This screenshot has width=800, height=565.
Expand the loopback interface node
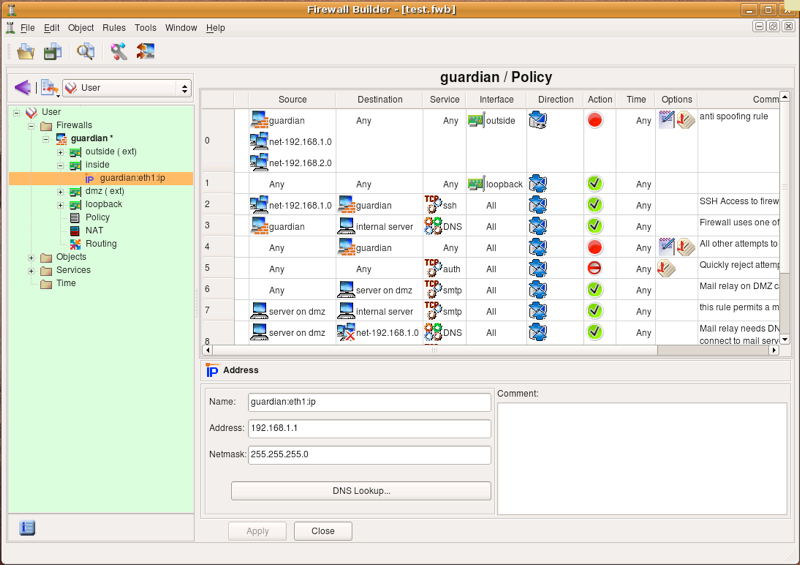pos(60,205)
